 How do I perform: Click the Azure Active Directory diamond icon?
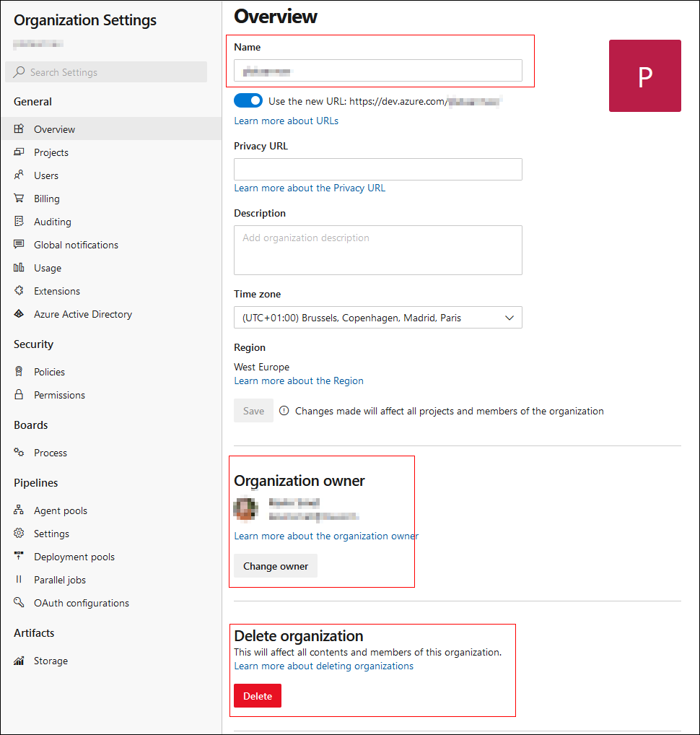19,313
